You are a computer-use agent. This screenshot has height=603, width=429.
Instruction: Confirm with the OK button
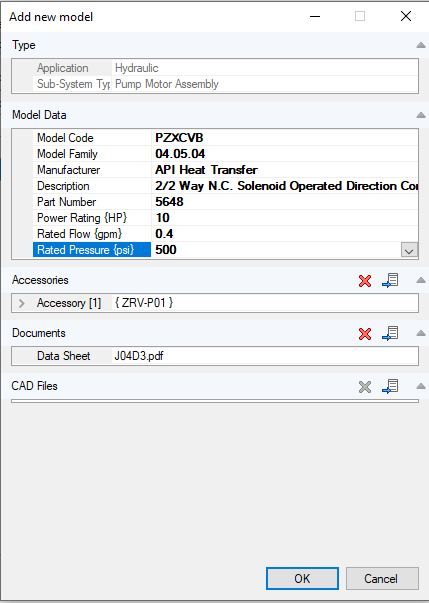(x=302, y=578)
